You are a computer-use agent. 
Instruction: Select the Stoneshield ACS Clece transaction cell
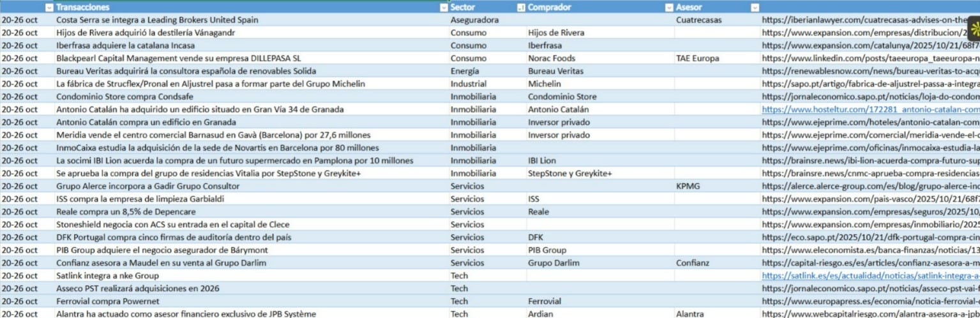click(x=252, y=224)
